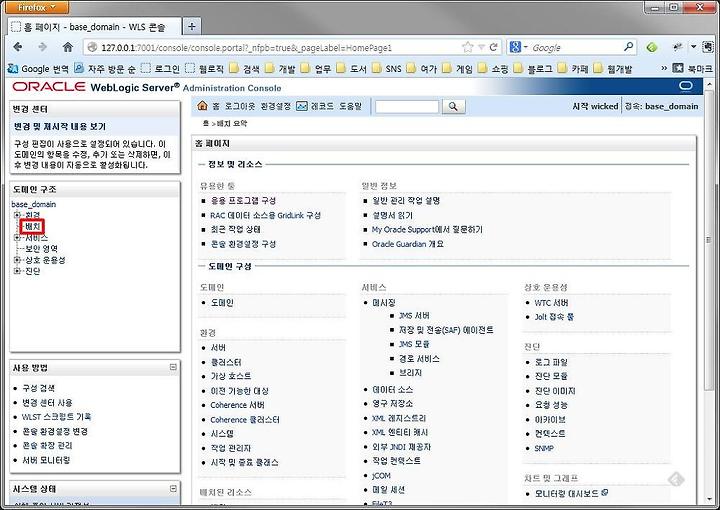Screen dimensions: 720x510
Task: Open the 도서 bookmark folder
Action: tap(352, 69)
